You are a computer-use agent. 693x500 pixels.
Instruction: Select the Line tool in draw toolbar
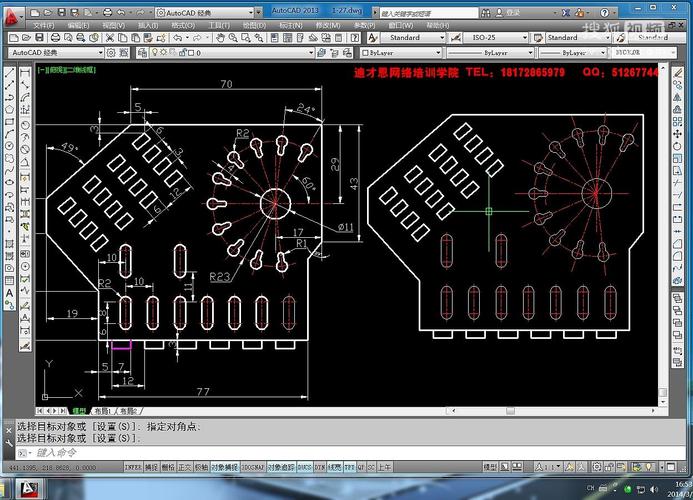coord(9,73)
